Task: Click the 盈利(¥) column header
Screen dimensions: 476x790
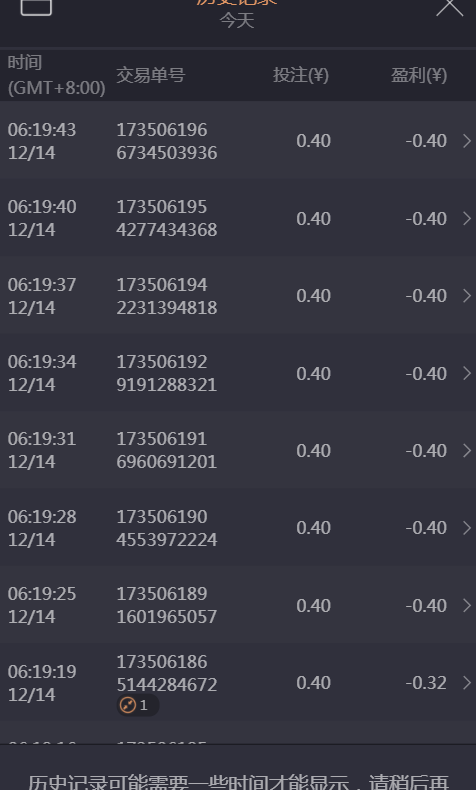Action: click(419, 76)
